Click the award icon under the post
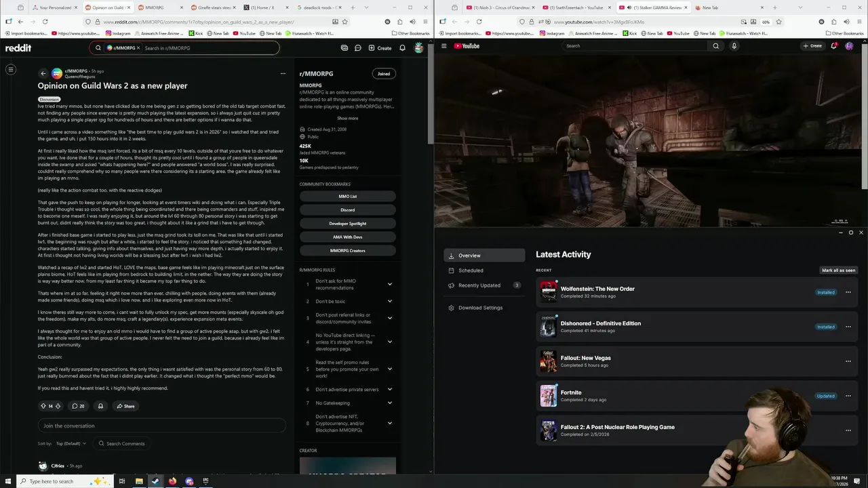Screen dimensions: 868x488 click(100, 406)
